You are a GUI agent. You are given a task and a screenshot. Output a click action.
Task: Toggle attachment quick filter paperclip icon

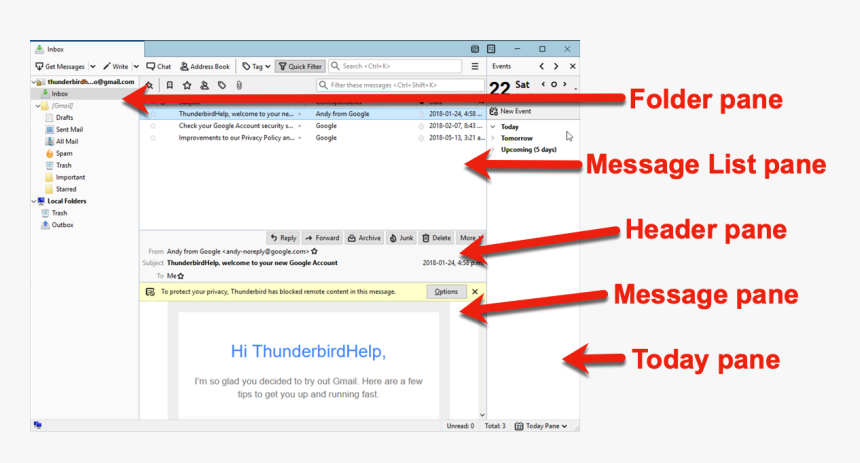[239, 85]
